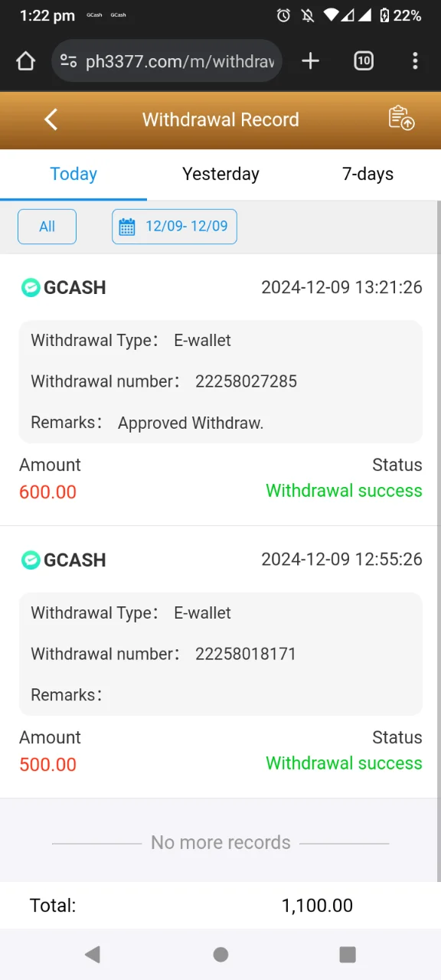Select the Today tab
The image size is (441, 980).
73,174
